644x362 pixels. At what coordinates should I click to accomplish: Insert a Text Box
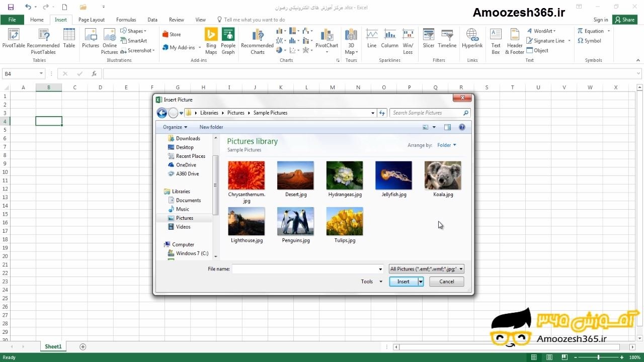click(496, 40)
